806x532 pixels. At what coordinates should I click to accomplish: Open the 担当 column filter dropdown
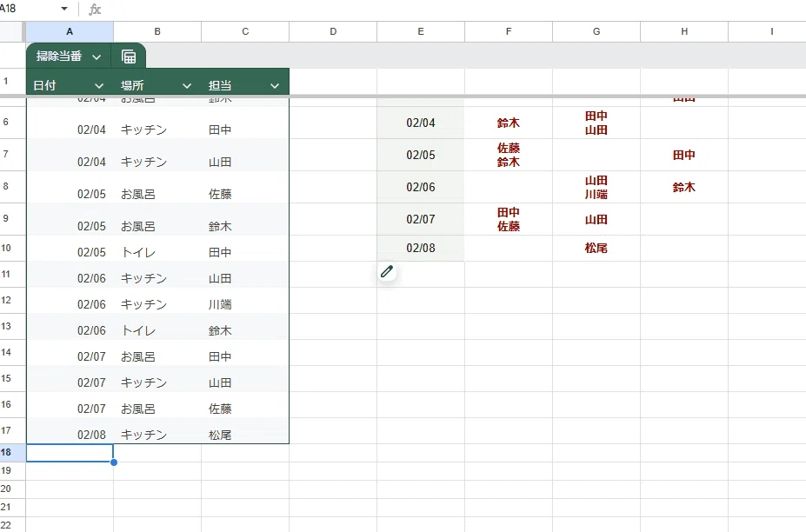(x=275, y=86)
